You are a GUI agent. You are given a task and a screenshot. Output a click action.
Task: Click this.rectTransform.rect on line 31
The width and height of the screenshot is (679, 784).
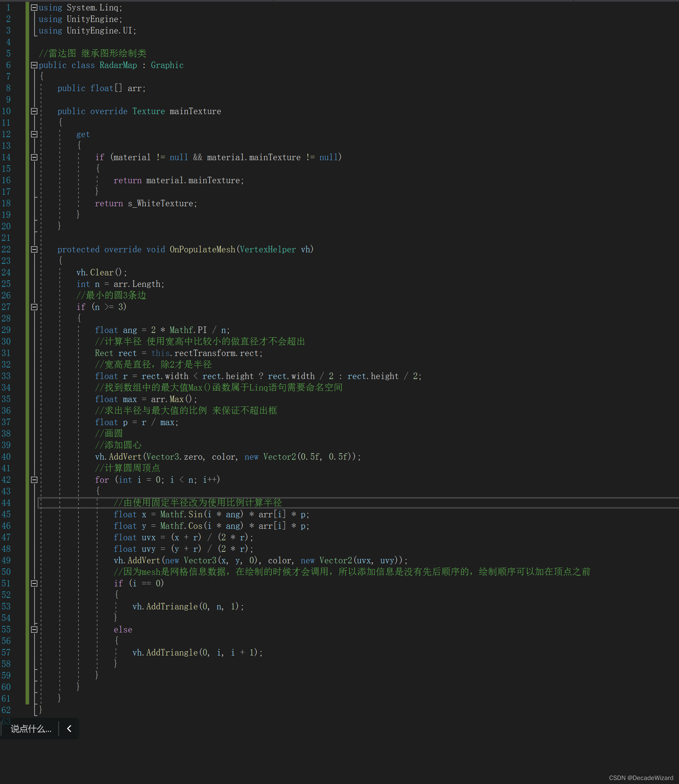[205, 353]
